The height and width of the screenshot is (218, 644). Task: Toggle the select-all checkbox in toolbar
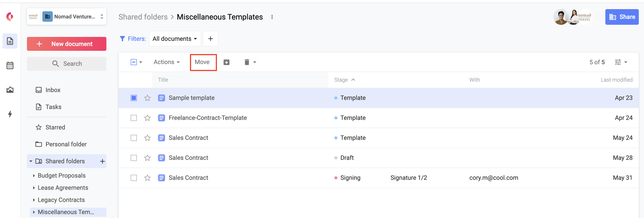coord(134,62)
